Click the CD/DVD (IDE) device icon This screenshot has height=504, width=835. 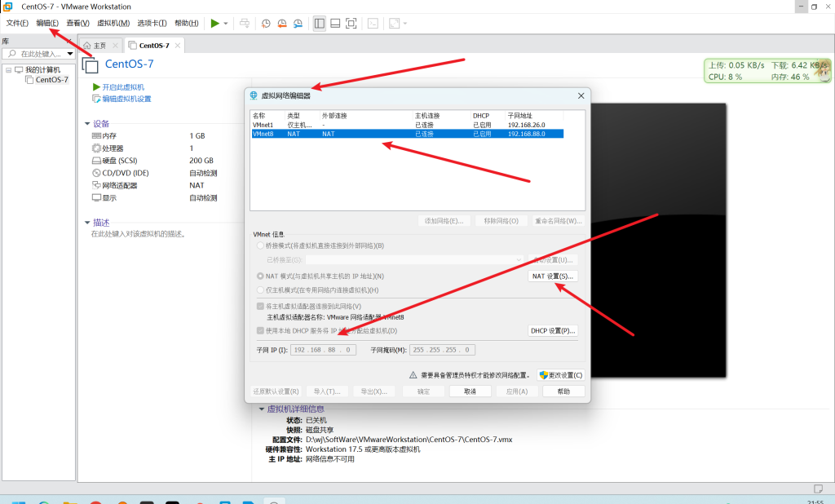[96, 173]
